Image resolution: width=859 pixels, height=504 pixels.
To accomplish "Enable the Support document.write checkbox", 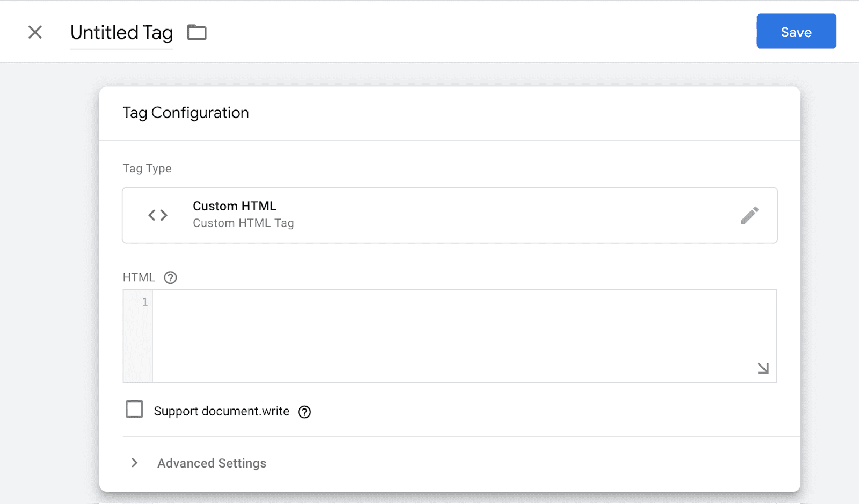I will (134, 409).
